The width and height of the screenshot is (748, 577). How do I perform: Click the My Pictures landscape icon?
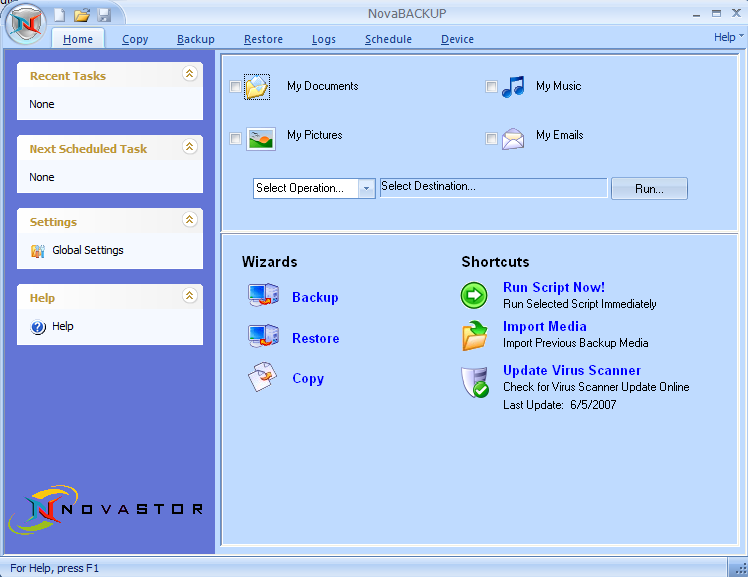[261, 139]
